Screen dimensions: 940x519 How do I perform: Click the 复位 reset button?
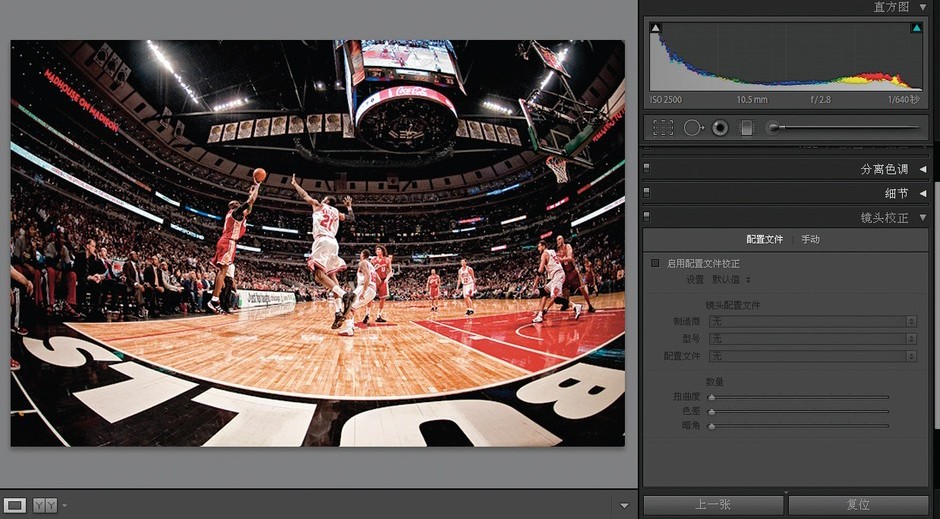[x=858, y=505]
